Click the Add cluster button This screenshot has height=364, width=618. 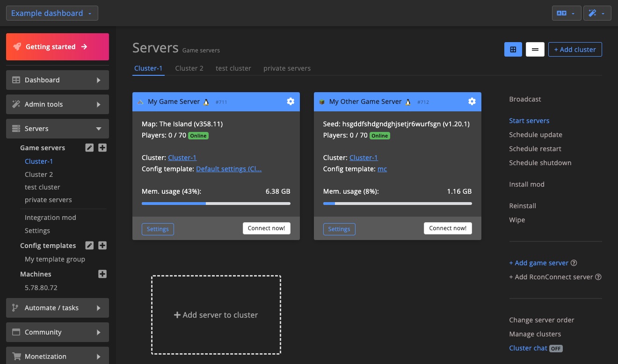[575, 50]
